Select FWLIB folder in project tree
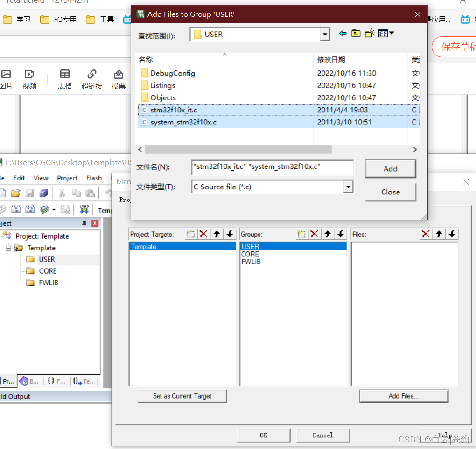This screenshot has width=476, height=449. point(48,283)
